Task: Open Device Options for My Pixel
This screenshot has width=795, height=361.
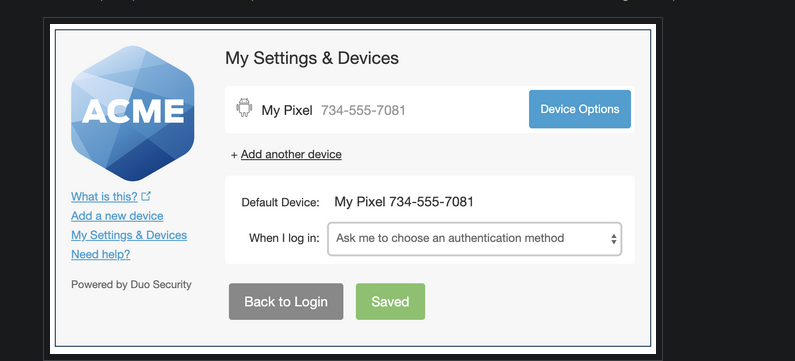Action: tap(580, 109)
